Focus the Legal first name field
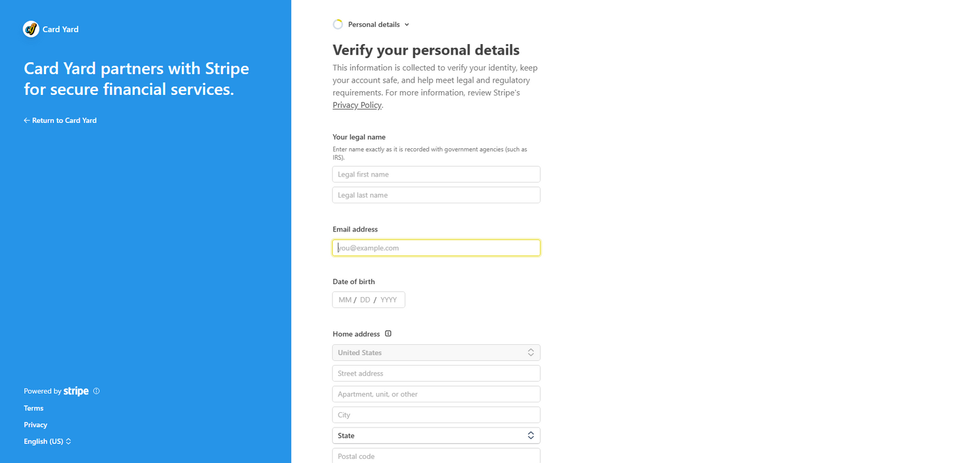This screenshot has width=980, height=463. (436, 175)
